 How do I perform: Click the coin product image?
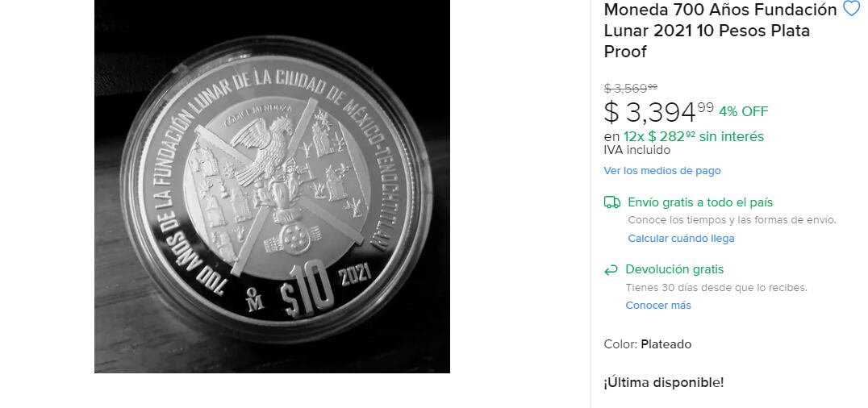point(272,186)
